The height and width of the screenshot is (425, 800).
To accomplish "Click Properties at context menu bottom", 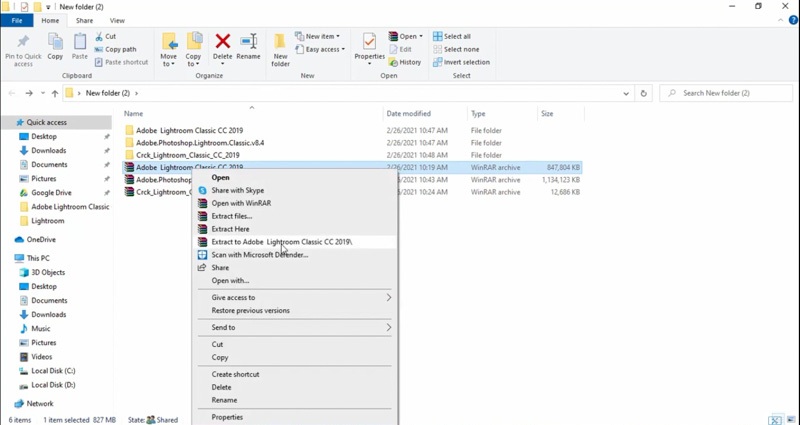I will [x=294, y=417].
